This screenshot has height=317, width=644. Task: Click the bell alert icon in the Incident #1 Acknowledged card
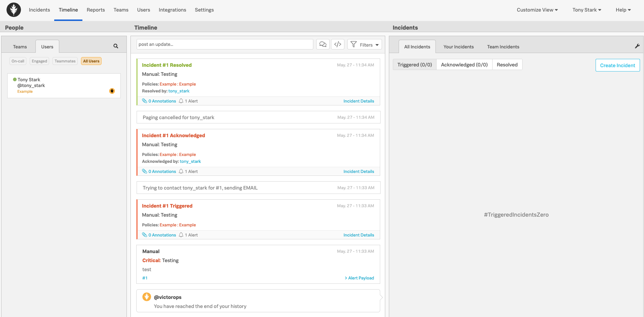(x=181, y=171)
